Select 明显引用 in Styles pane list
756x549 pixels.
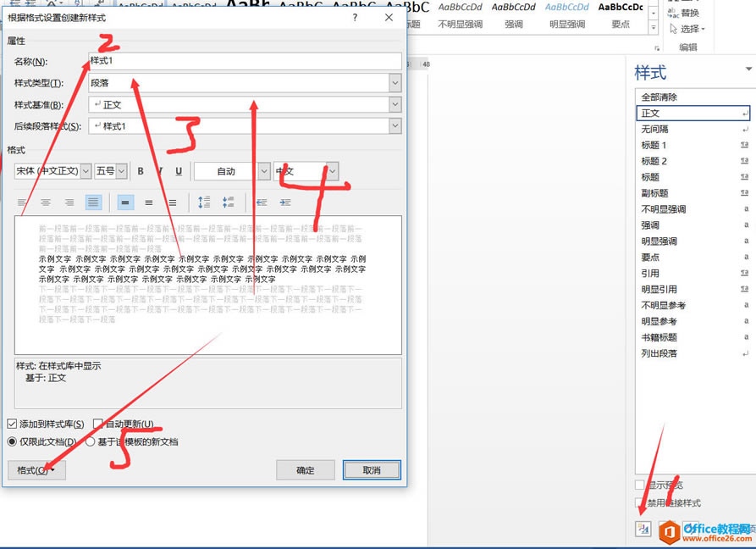pyautogui.click(x=693, y=289)
